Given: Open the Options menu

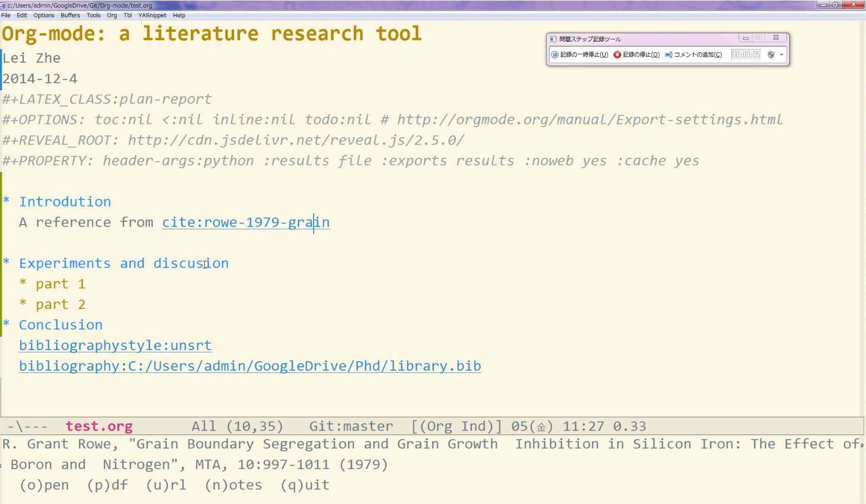Looking at the screenshot, I should (44, 16).
